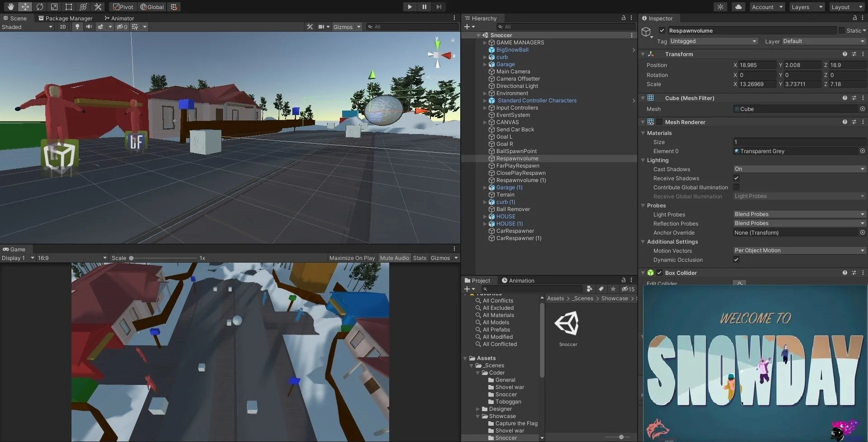
Task: Open custom editor tools icon
Action: coord(98,7)
